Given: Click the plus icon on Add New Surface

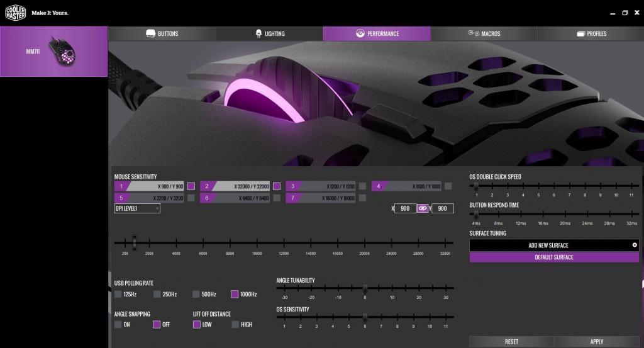Looking at the screenshot, I should click(x=634, y=245).
